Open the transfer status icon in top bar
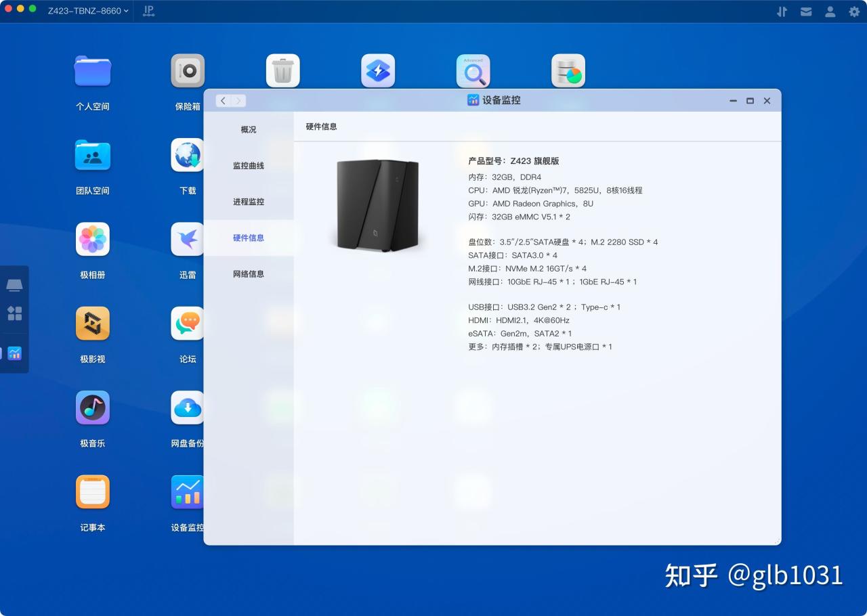 click(x=782, y=12)
